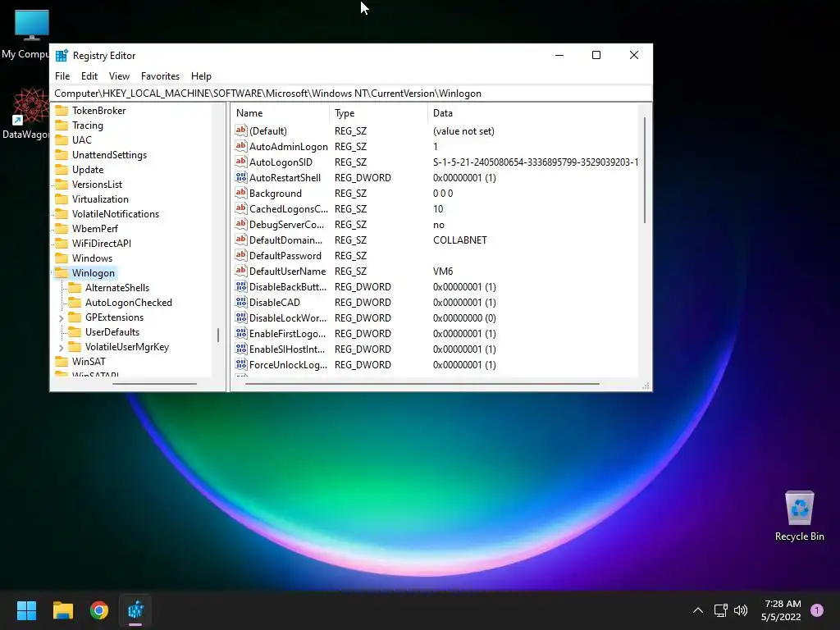The width and height of the screenshot is (840, 630).
Task: Select the GPExtensions folder icon
Action: pos(75,317)
